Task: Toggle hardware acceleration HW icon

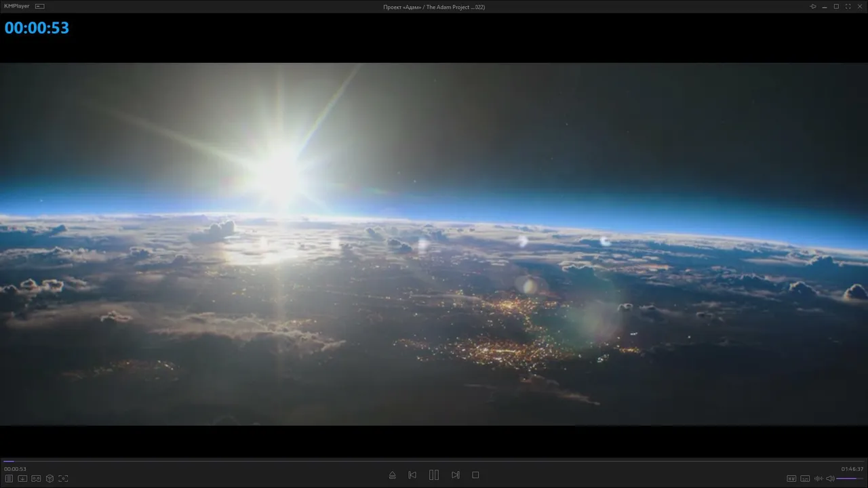Action: click(x=791, y=479)
